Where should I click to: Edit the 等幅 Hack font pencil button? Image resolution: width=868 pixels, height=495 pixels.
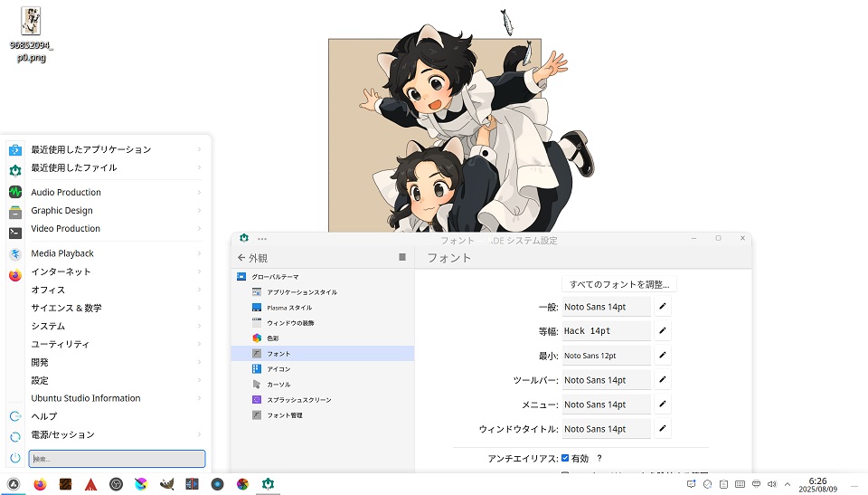(x=662, y=331)
